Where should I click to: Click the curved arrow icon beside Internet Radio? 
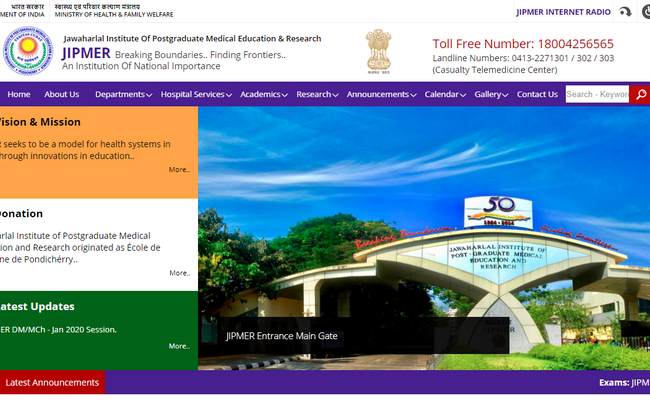624,12
